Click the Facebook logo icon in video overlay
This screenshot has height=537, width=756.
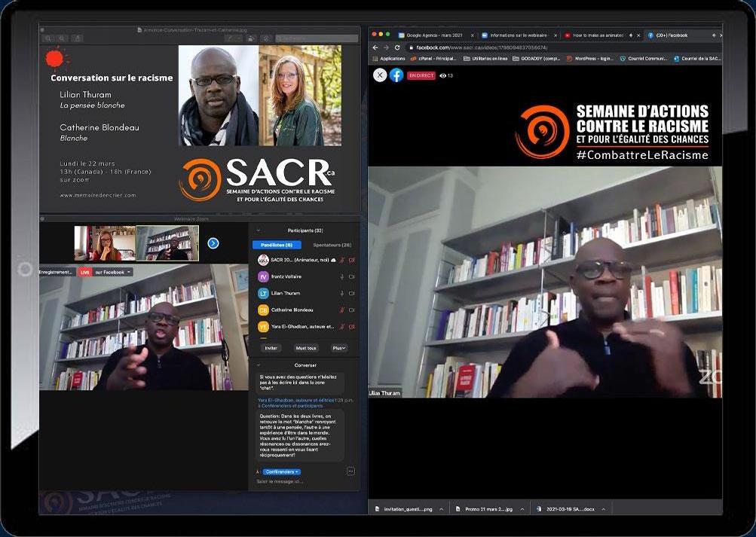(396, 75)
